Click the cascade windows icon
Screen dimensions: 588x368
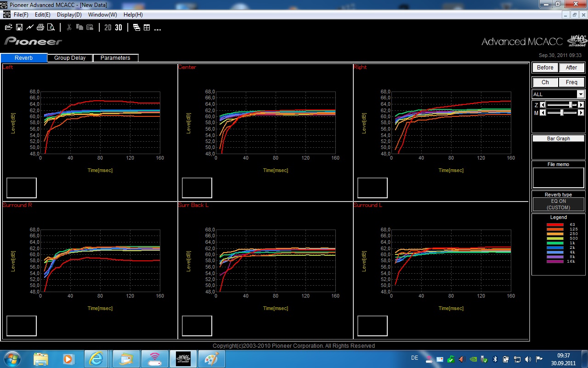[136, 28]
